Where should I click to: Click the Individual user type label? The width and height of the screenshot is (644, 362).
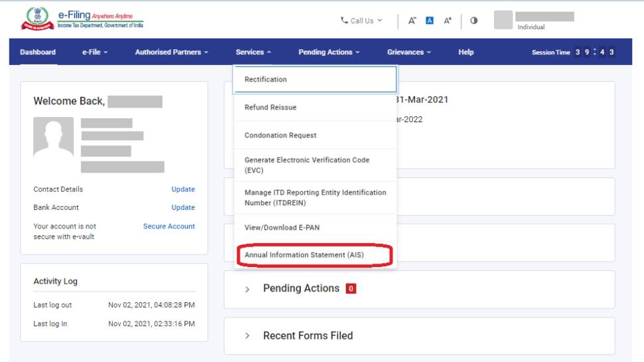[x=531, y=27]
